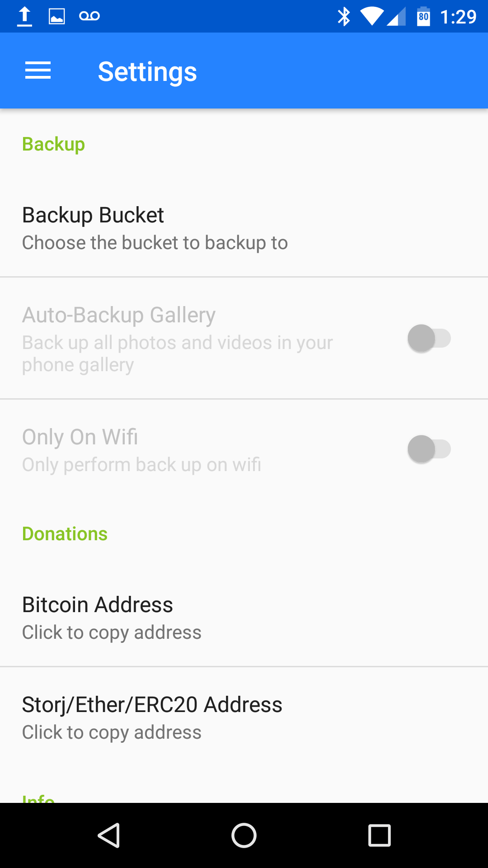
Task: Toggle the Auto-Backup Gallery switch
Action: pos(429,338)
